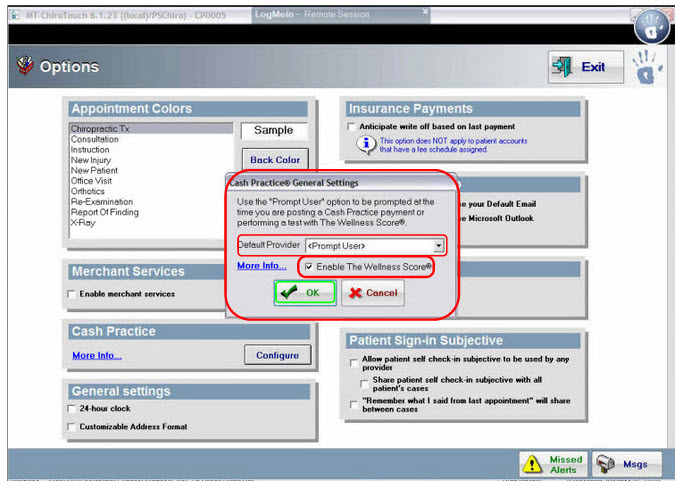Screen dimensions: 677x500
Task: Close the LogMeIn Remote Session tab
Action: 425,11
